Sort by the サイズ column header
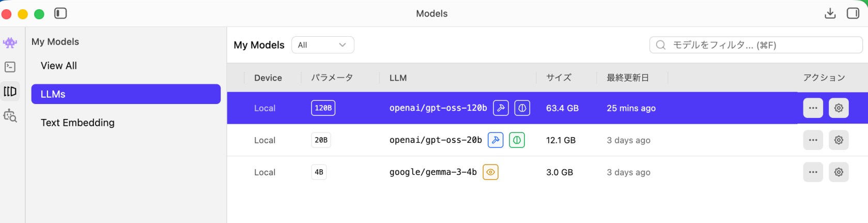This screenshot has width=868, height=223. click(559, 78)
